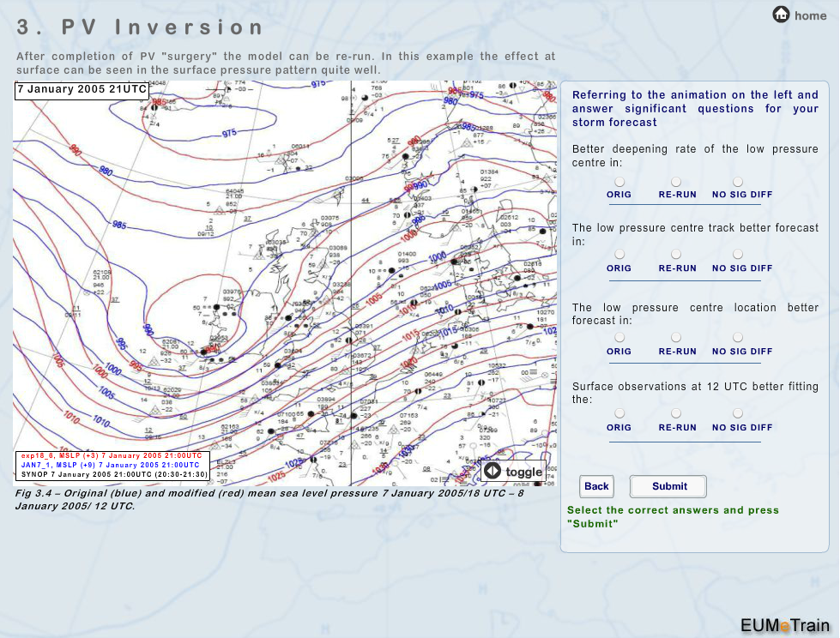The height and width of the screenshot is (638, 840).
Task: Choose NO SIG DIFF for centre track
Action: click(738, 255)
